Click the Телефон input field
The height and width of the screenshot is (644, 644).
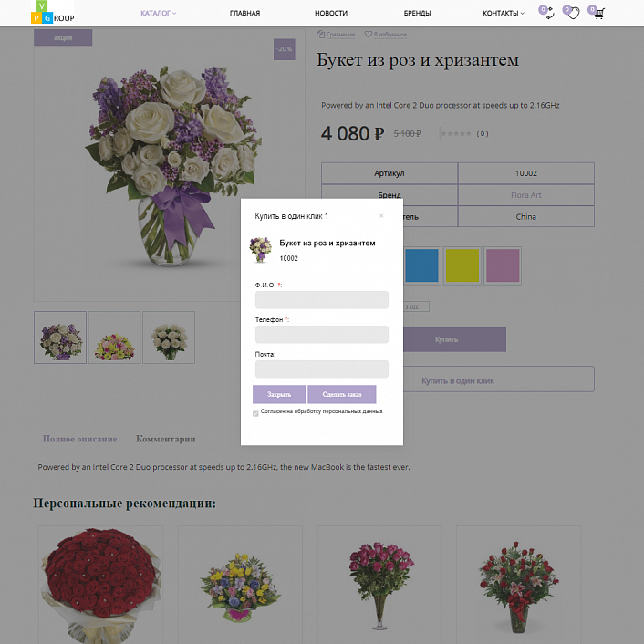point(322,335)
